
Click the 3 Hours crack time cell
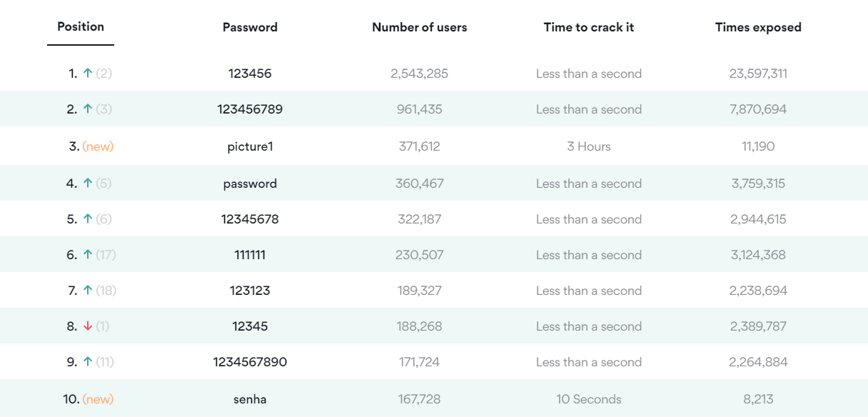[x=589, y=146]
